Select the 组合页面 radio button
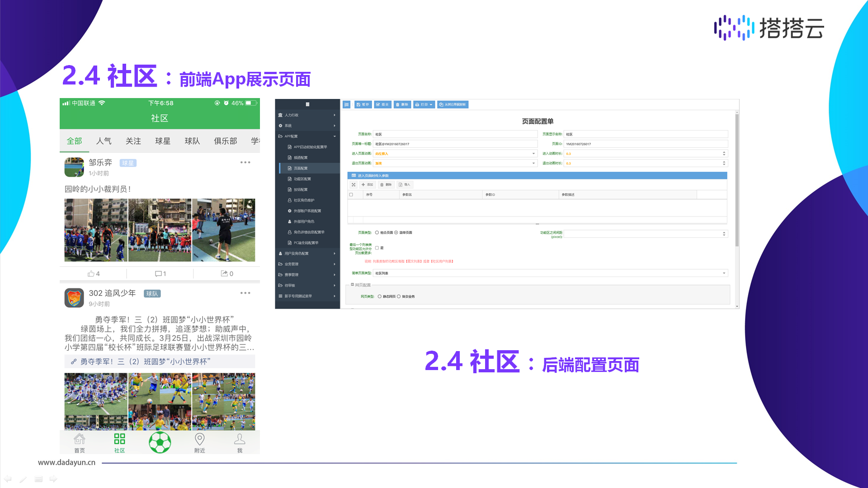Image resolution: width=868 pixels, height=488 pixels. 377,233
